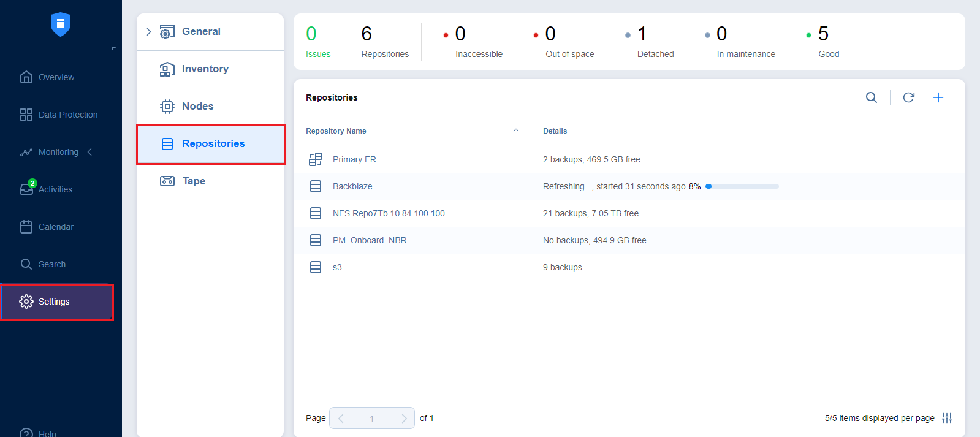Add a new repository with plus icon
Screen dimensions: 980x437
click(x=938, y=97)
